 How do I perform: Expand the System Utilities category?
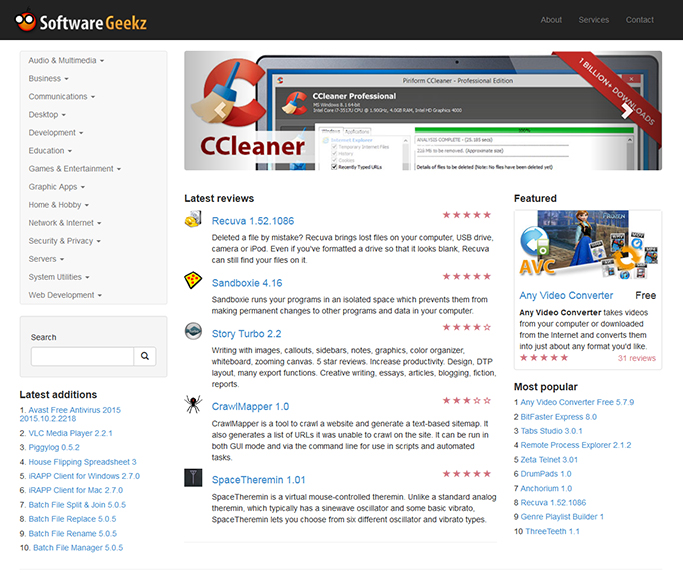pyautogui.click(x=59, y=277)
